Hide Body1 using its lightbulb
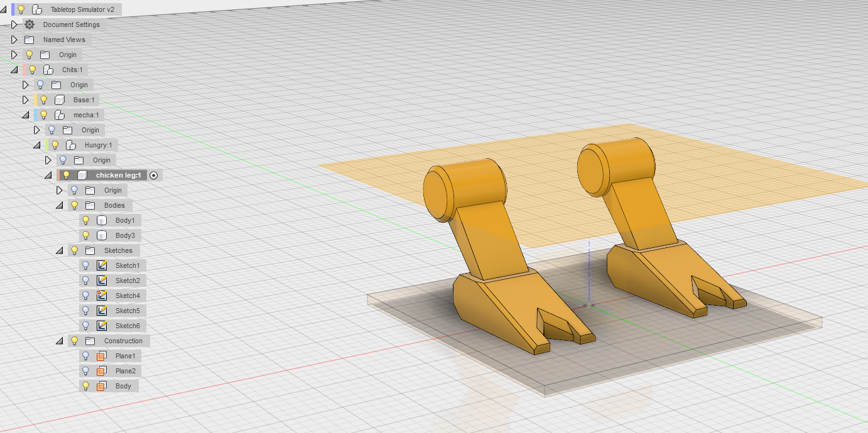The image size is (868, 433). [x=86, y=220]
